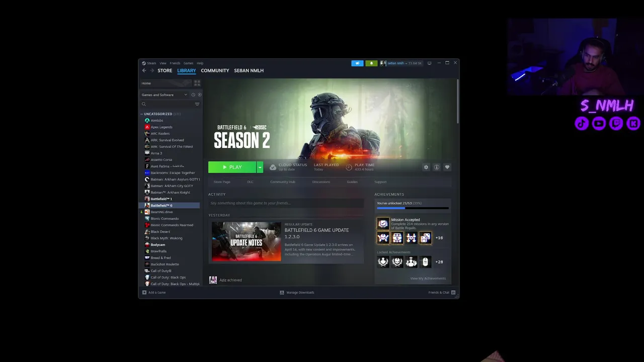
Task: Click the Manage Downloads icon
Action: point(282,292)
